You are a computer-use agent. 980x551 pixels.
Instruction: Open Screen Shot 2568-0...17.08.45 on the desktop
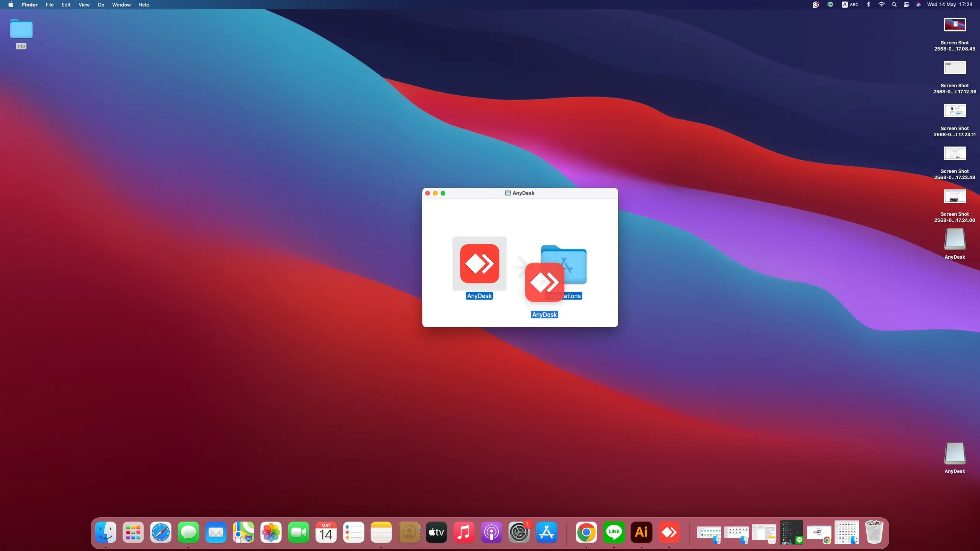point(954,25)
